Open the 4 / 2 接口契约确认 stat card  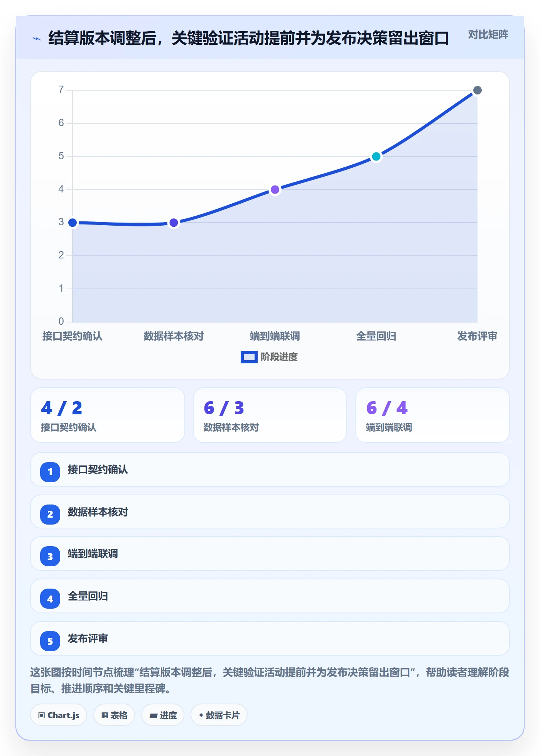tap(108, 415)
